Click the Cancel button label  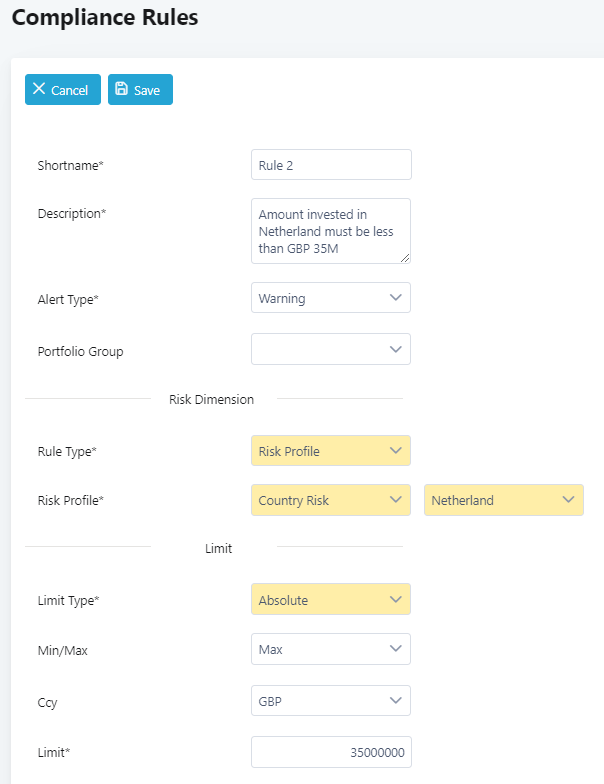(x=70, y=90)
